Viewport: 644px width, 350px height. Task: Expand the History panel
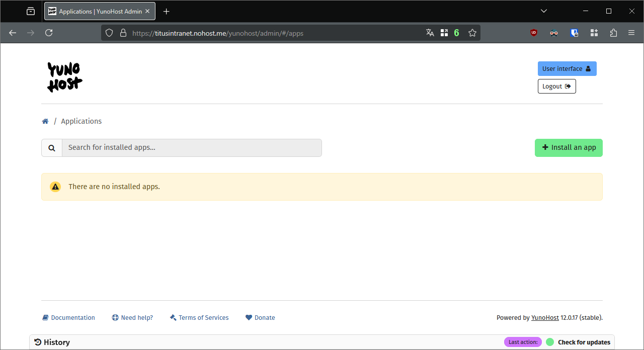[x=52, y=342]
